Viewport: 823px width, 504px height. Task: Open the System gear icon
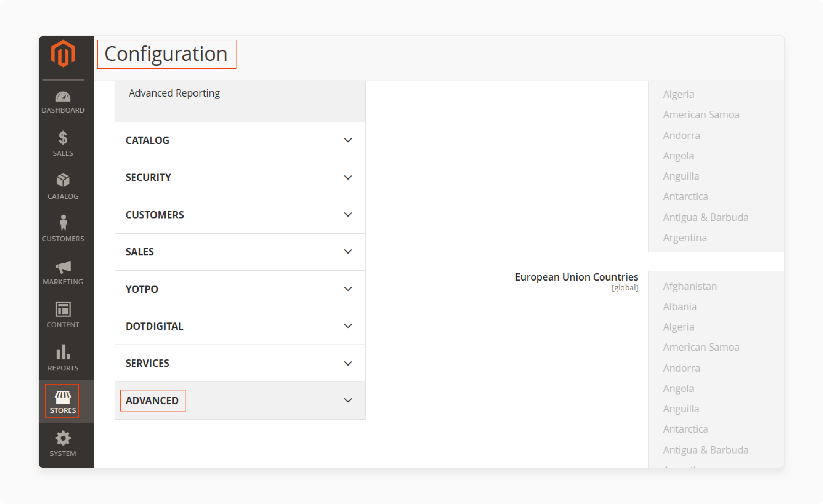click(63, 439)
